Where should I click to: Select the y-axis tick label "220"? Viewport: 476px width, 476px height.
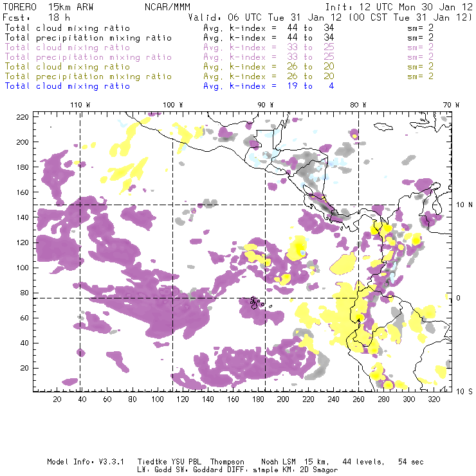click(x=23, y=117)
